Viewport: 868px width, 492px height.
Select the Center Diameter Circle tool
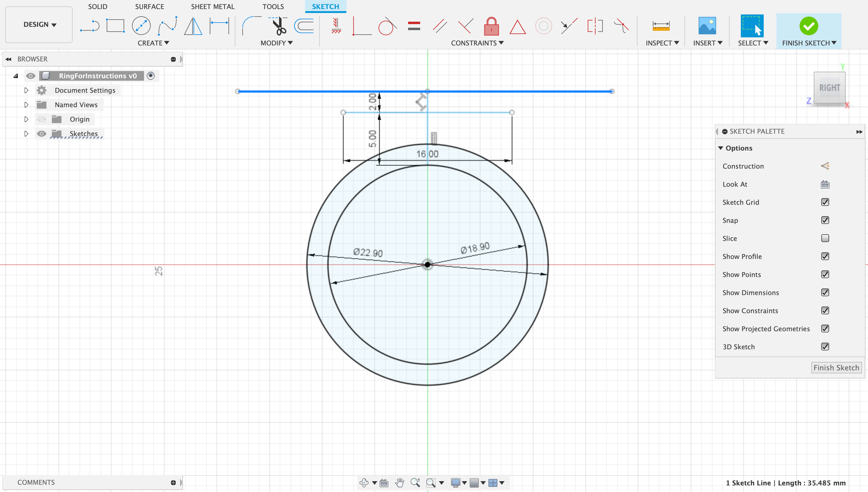click(141, 26)
